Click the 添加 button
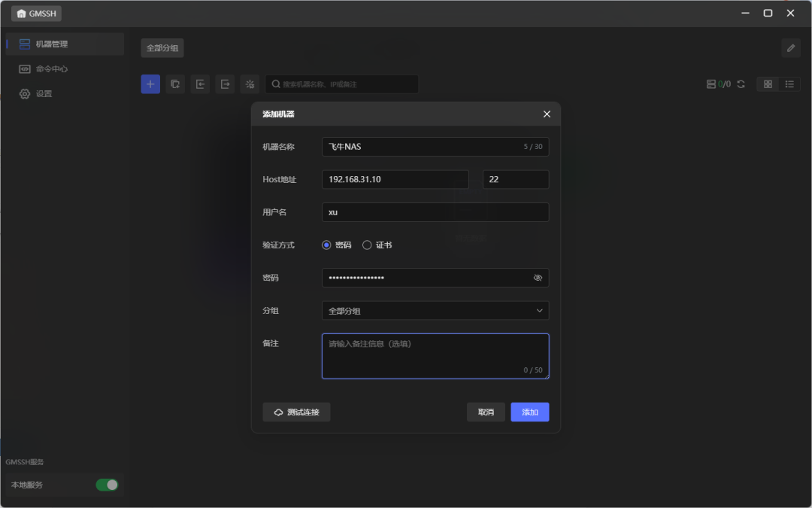Image resolution: width=812 pixels, height=508 pixels. 530,412
